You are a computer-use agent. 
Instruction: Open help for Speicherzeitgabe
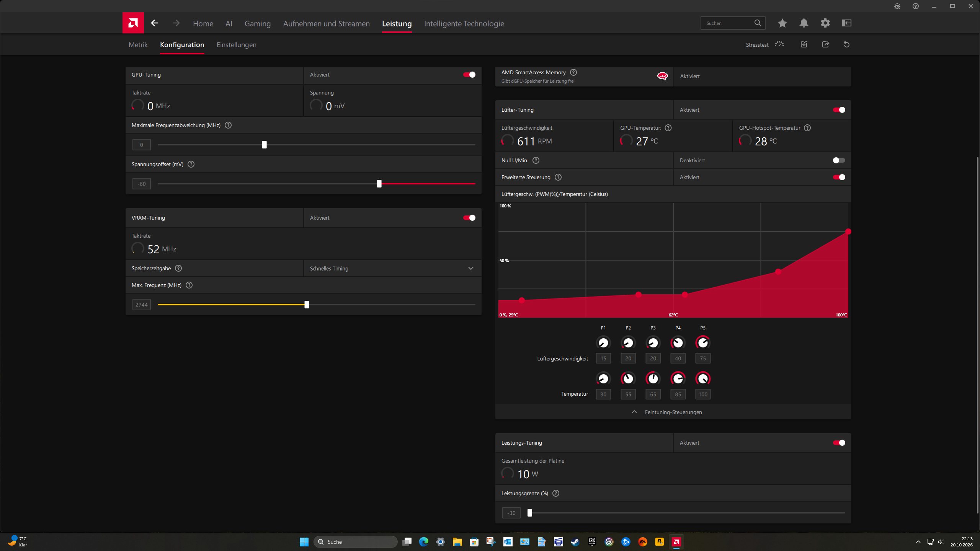pyautogui.click(x=178, y=268)
